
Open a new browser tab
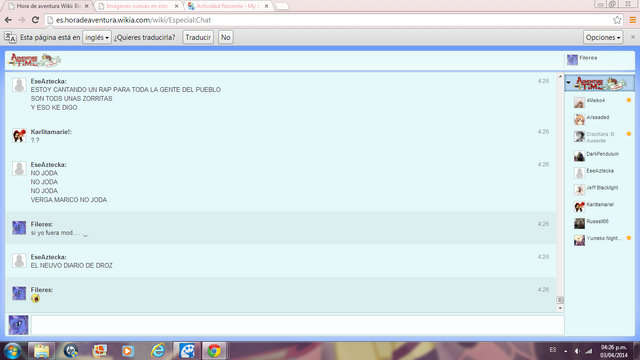282,6
